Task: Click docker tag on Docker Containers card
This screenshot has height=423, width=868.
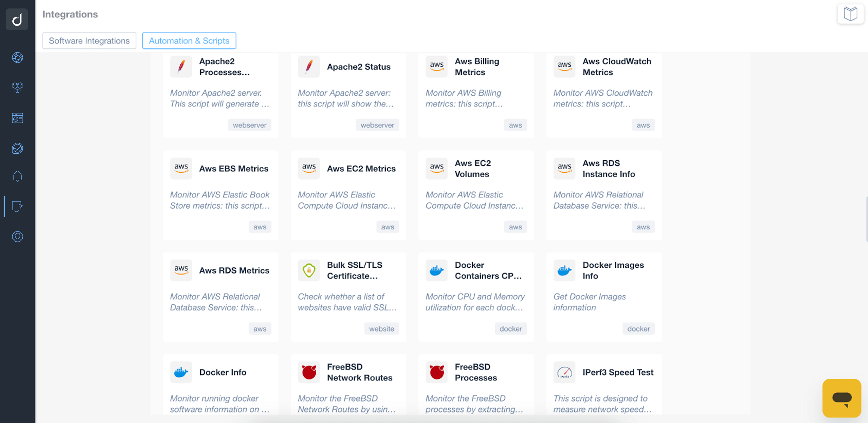Action: coord(511,329)
